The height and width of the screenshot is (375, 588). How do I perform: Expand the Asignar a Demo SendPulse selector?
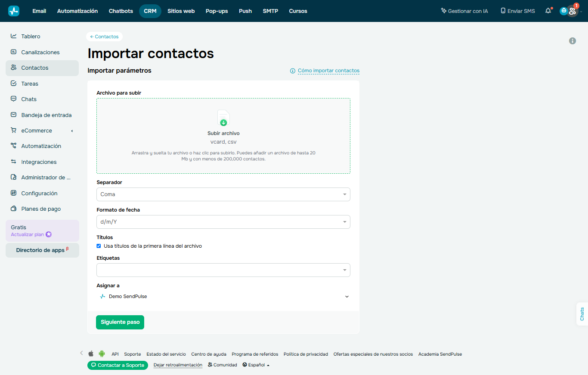(x=223, y=296)
